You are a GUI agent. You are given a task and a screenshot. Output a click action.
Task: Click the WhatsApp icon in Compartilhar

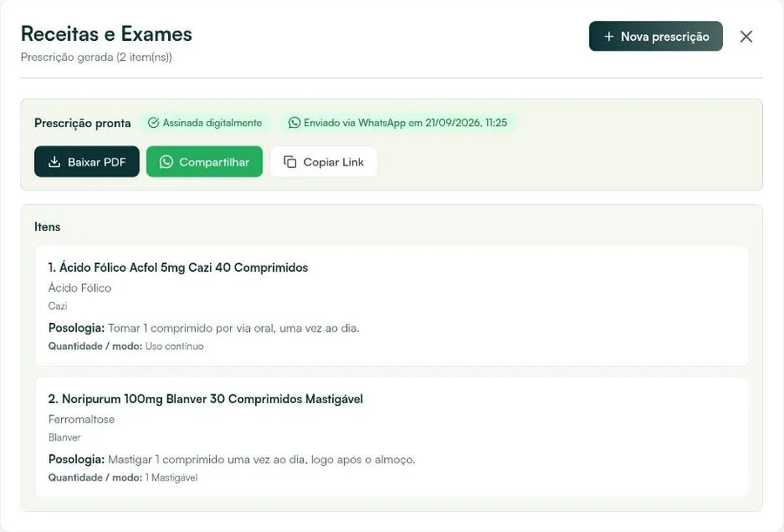[x=166, y=162]
